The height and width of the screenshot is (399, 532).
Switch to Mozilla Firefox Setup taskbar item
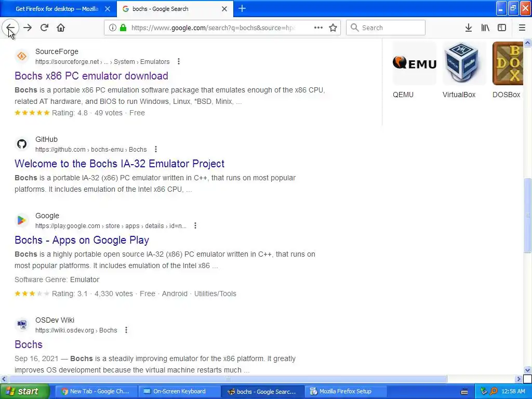point(345,392)
